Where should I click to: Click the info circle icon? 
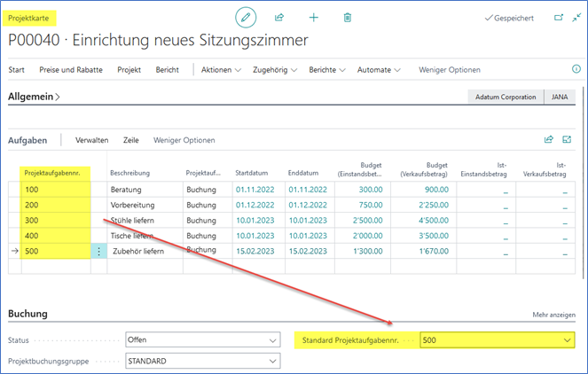[x=576, y=69]
